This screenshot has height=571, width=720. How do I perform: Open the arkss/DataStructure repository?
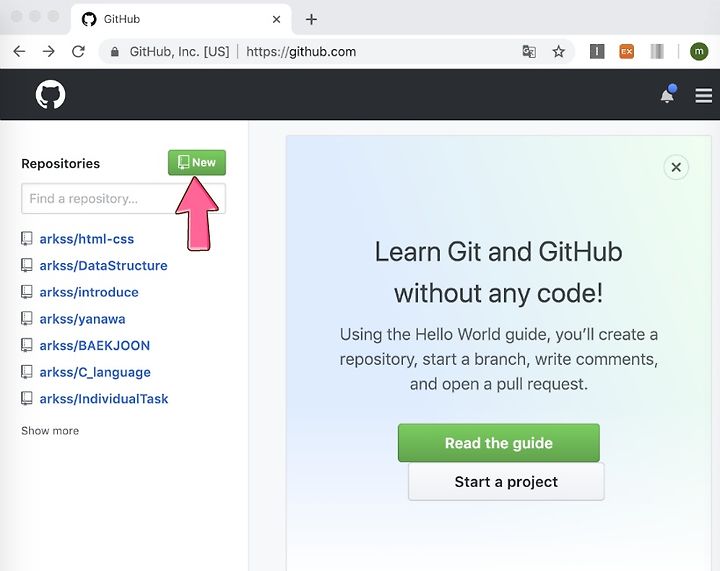(103, 265)
